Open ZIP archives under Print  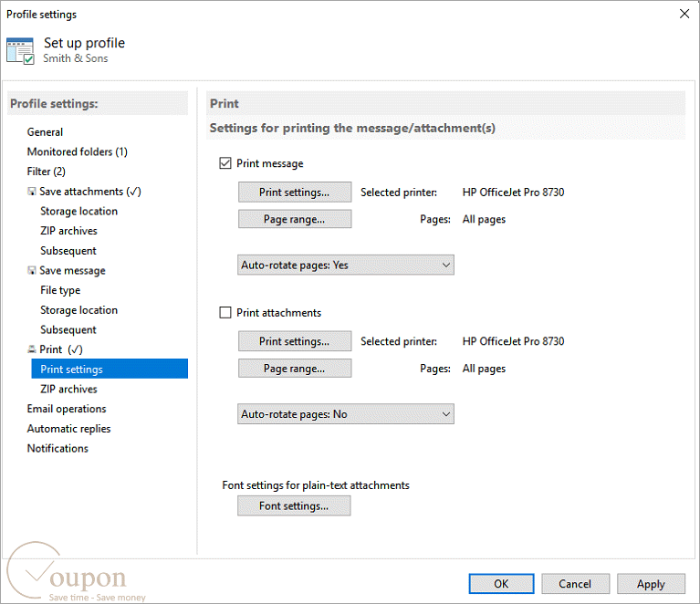(68, 389)
